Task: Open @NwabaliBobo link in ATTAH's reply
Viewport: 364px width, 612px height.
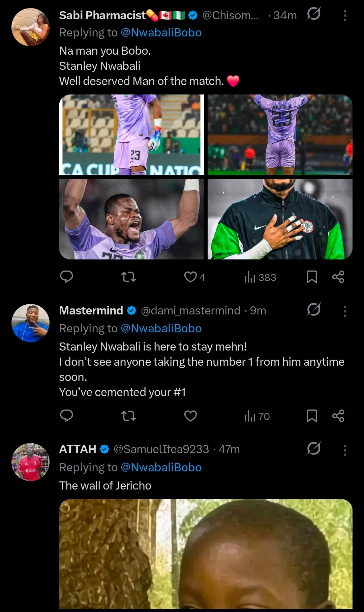Action: [161, 468]
